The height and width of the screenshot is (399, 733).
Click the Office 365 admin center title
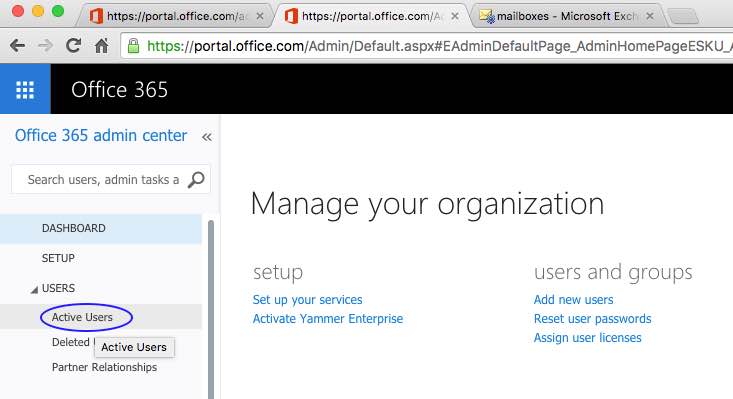click(x=101, y=135)
